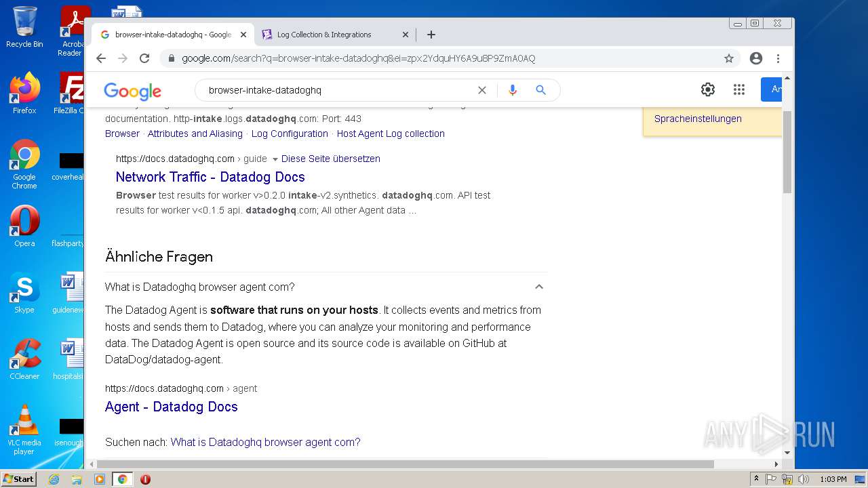868x488 pixels.
Task: Open the Spracheinstellungen link
Action: coord(698,119)
